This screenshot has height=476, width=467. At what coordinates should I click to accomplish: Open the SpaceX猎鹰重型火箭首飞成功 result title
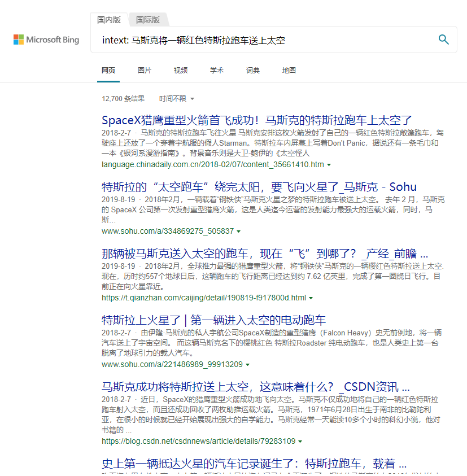click(256, 120)
